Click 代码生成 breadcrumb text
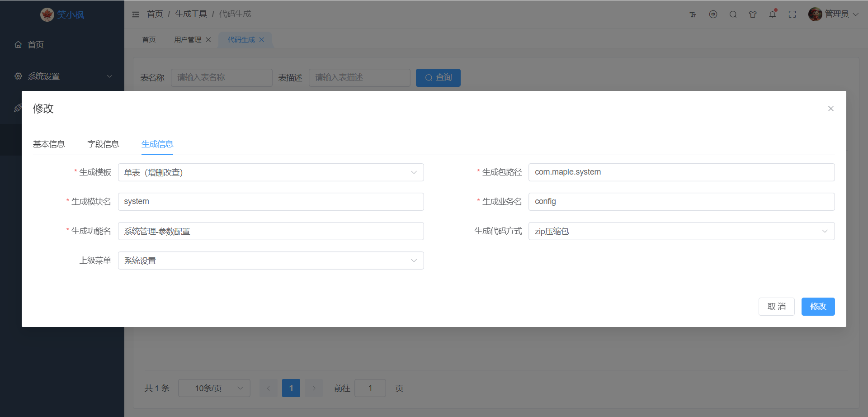Screen dimensions: 868x417 point(235,14)
